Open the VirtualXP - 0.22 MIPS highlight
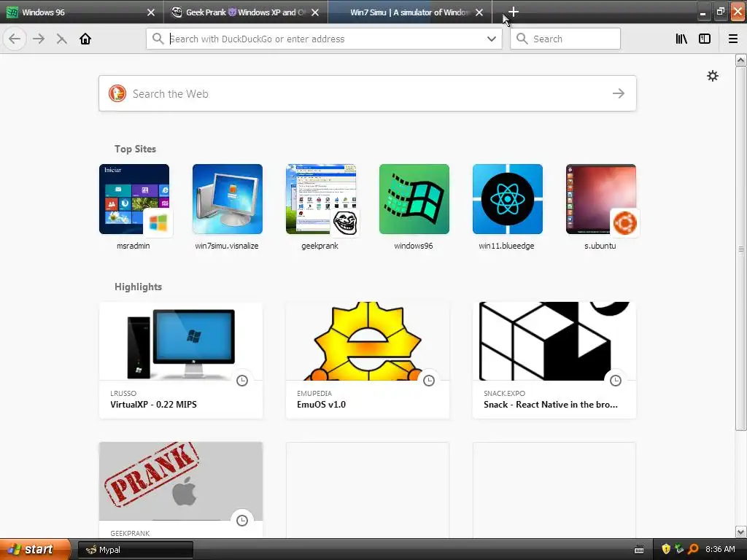The height and width of the screenshot is (560, 747). click(181, 360)
